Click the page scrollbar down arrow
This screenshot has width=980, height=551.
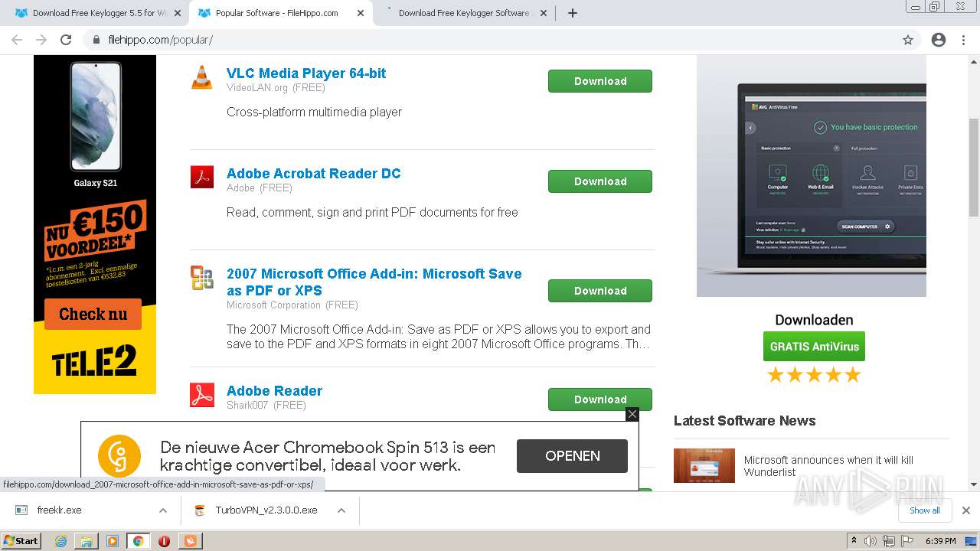point(974,484)
